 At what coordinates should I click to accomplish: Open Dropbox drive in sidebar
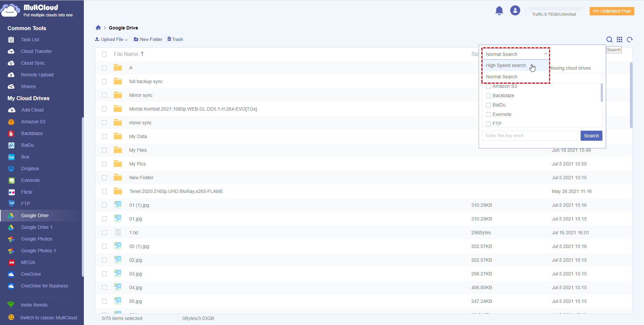coord(30,169)
